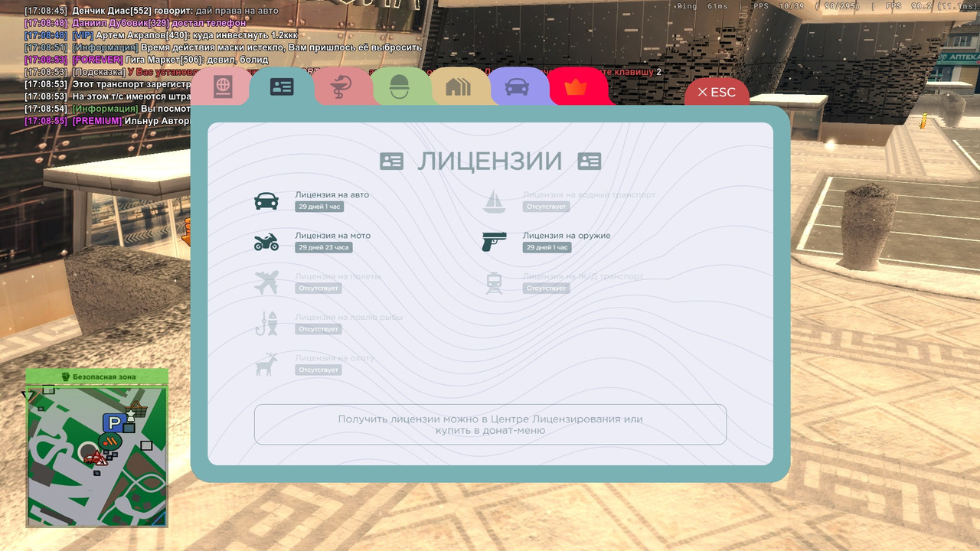Switch to the military helmet tab
This screenshot has width=980, height=551.
(400, 86)
